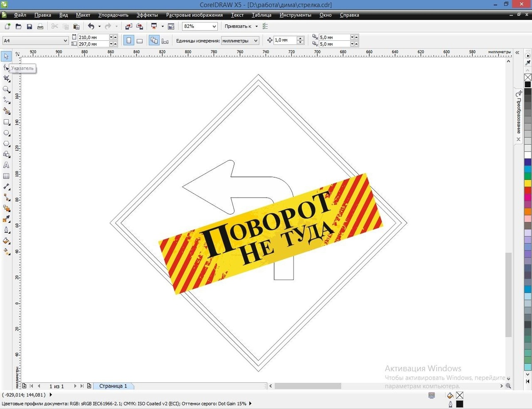Select the Shape edit tool
This screenshot has height=409, width=532.
[6, 67]
